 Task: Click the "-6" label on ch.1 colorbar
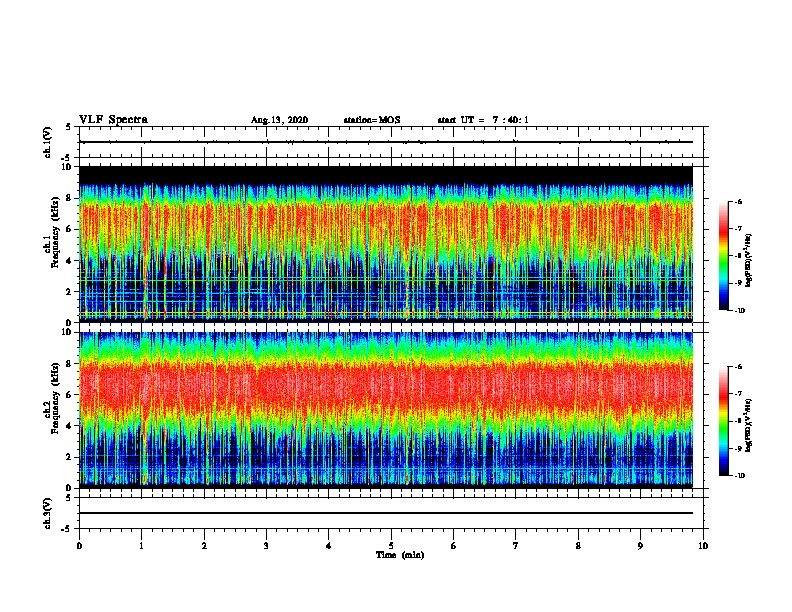738,202
